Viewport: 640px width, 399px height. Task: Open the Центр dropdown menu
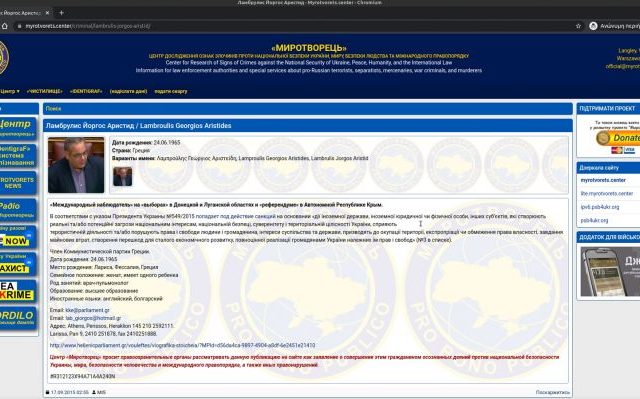(10, 91)
